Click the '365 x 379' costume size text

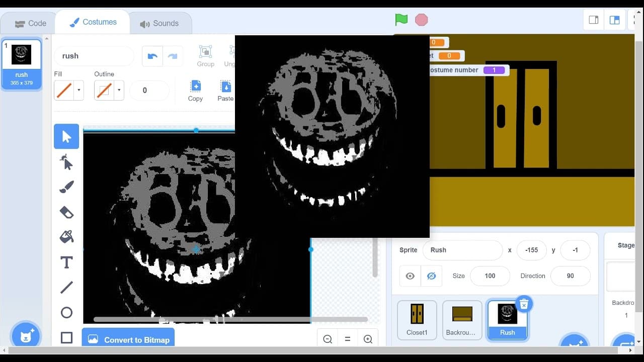[22, 83]
